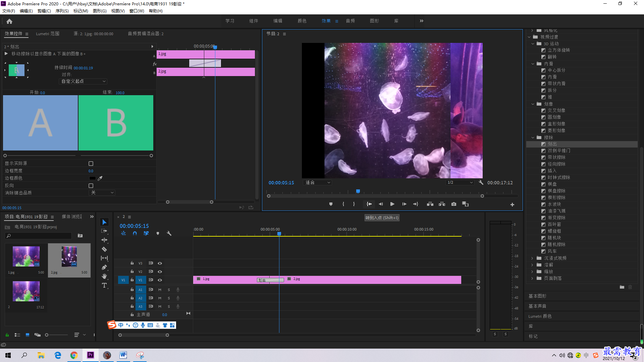The image size is (644, 362).
Task: Open the Lumetri 颜色 panel
Action: coord(540,316)
